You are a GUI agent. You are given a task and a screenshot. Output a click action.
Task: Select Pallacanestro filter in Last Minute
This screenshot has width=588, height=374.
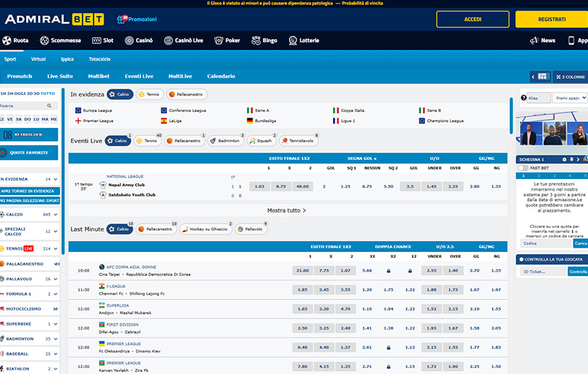156,229
